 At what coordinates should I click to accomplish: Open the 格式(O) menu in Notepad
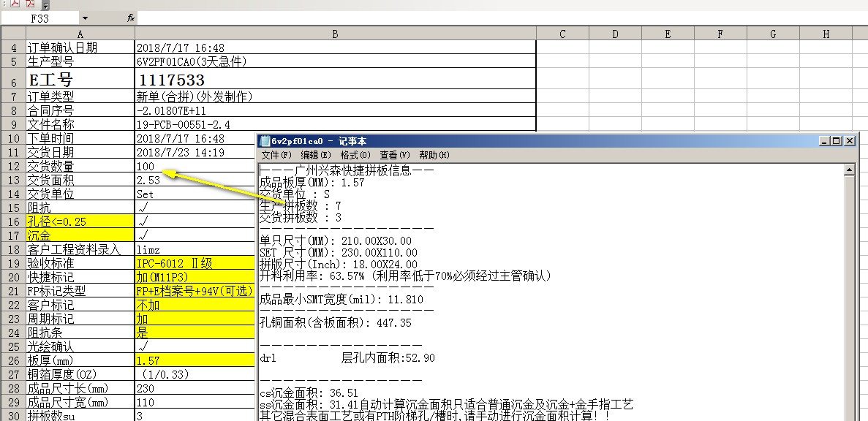point(355,155)
